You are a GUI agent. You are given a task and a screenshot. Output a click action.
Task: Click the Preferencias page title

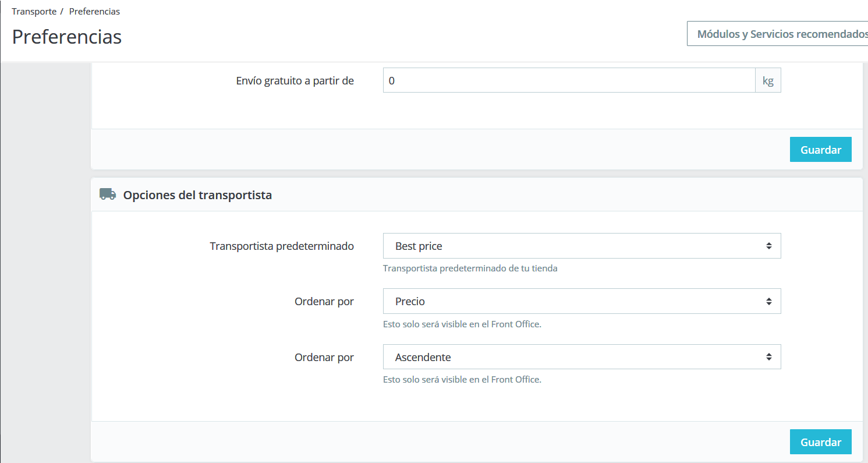67,37
